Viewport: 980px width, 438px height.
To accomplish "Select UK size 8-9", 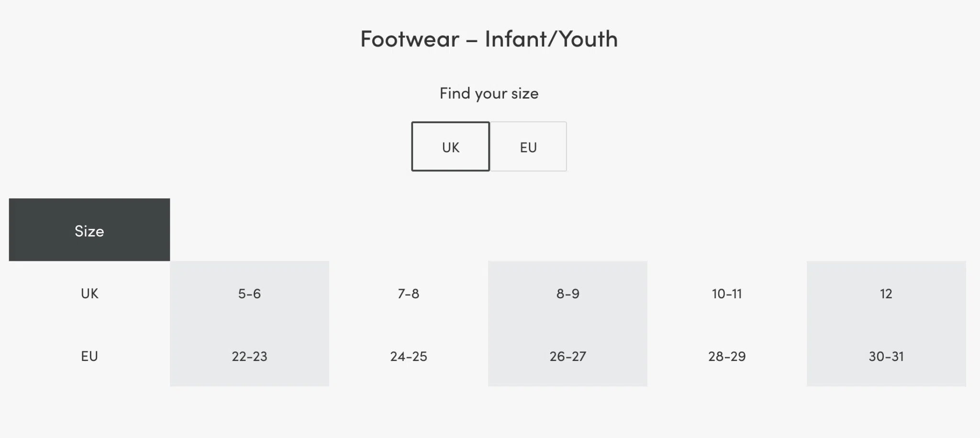I will click(x=568, y=293).
